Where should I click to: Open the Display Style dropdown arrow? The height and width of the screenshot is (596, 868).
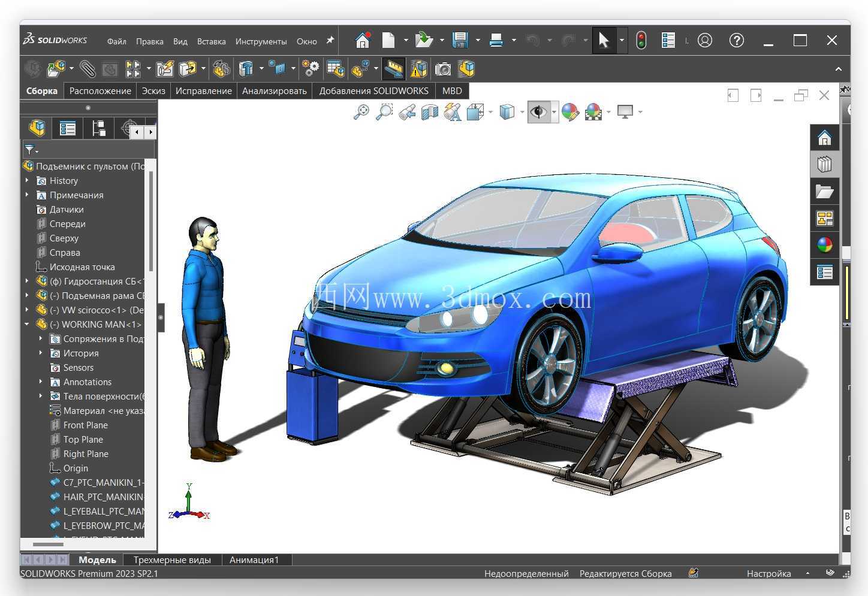pos(522,112)
